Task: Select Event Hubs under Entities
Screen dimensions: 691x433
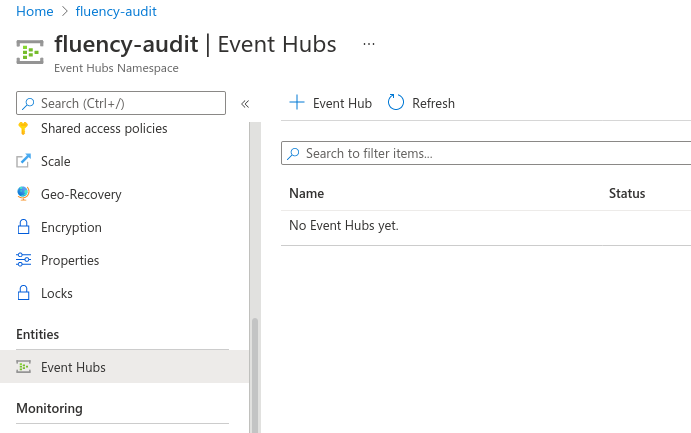Action: [x=124, y=366]
